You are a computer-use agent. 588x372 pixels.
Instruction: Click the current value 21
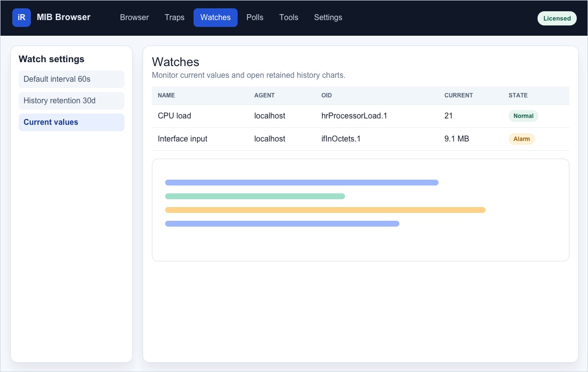(448, 116)
